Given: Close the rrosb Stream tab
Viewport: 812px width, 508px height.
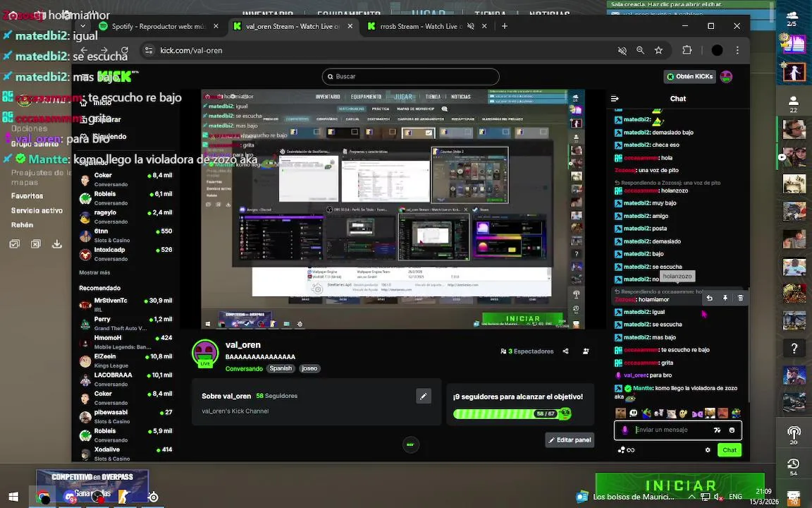Looking at the screenshot, I should point(484,26).
